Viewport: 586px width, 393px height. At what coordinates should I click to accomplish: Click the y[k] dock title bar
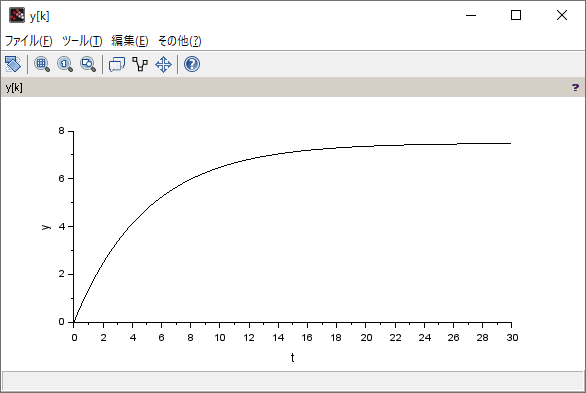point(293,87)
